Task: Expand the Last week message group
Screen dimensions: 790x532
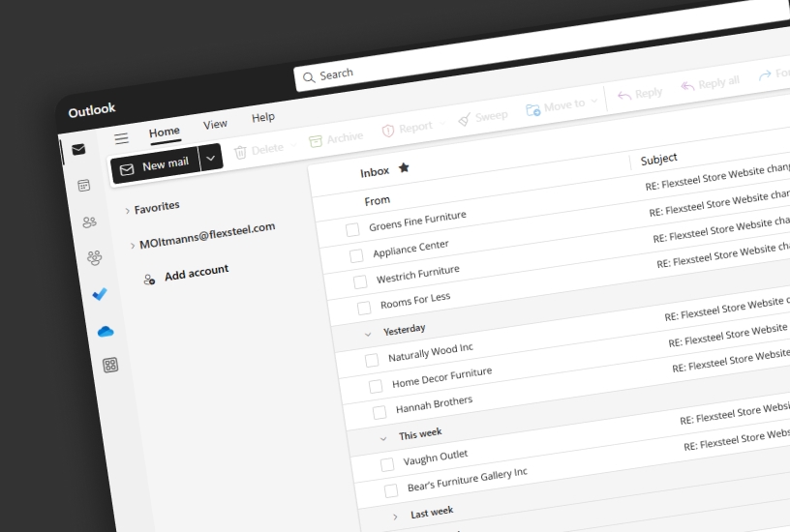Action: (395, 517)
